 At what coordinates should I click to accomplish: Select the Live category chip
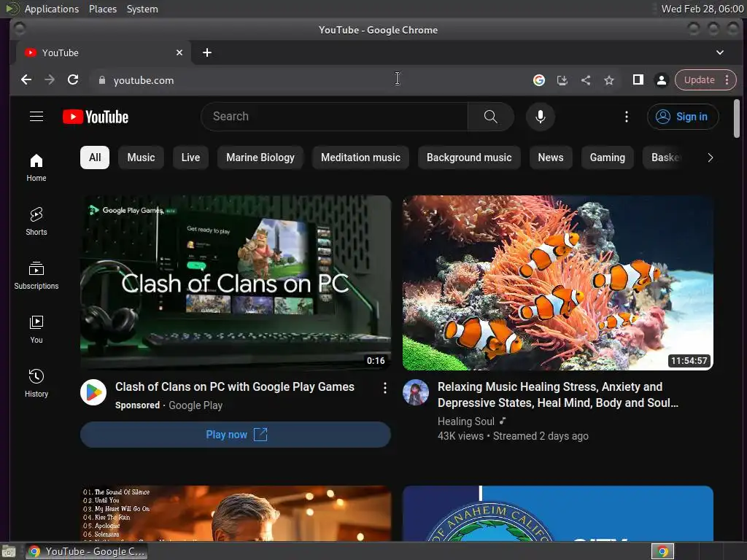[x=190, y=157]
